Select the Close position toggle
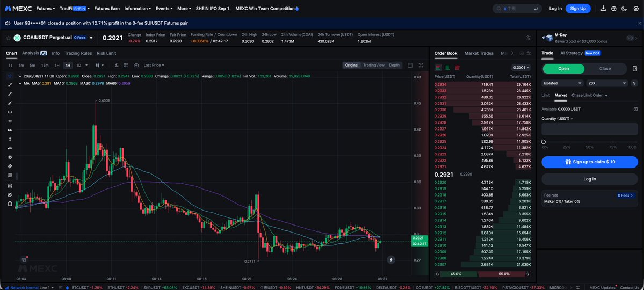The image size is (644, 290). 605,69
